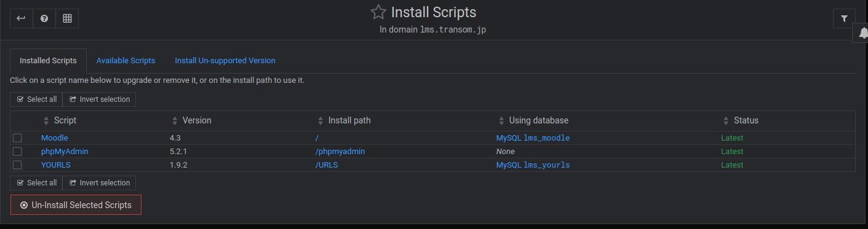Tick the checkbox for phpMyAdmin
This screenshot has height=229, width=868.
tap(17, 152)
